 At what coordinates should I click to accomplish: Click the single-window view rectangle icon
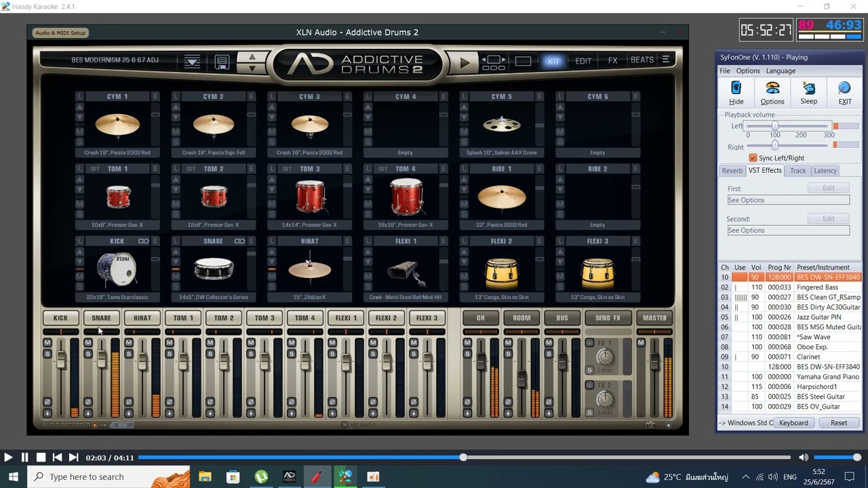click(523, 61)
